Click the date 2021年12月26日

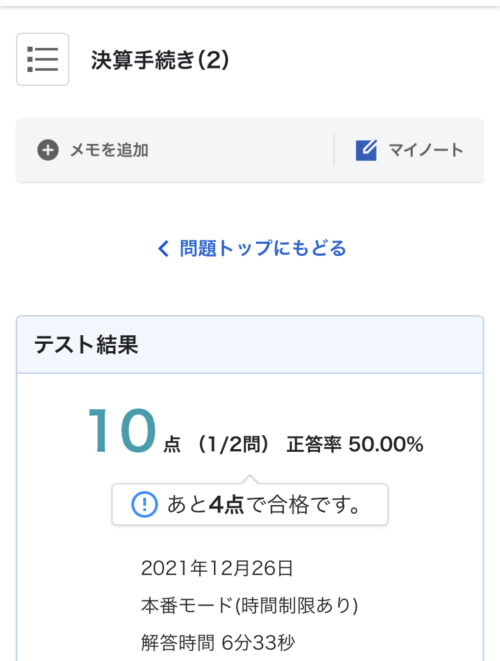pos(217,568)
